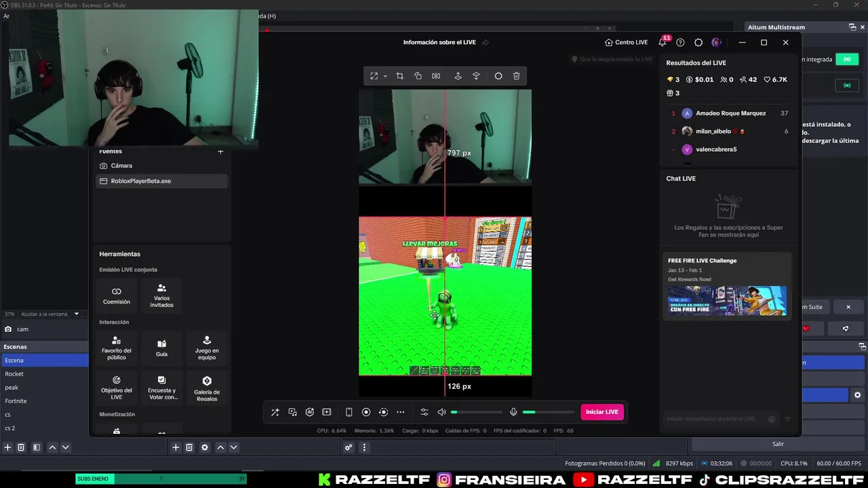This screenshot has height=488, width=868.
Task: Toggle portrait phone layout icon
Action: (349, 412)
